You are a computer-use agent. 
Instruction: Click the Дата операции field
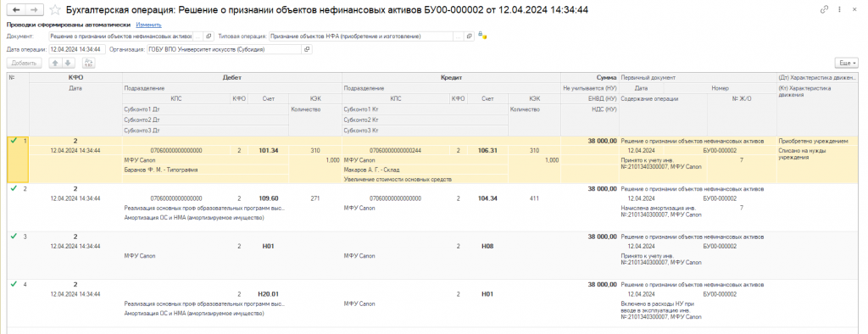[x=77, y=49]
